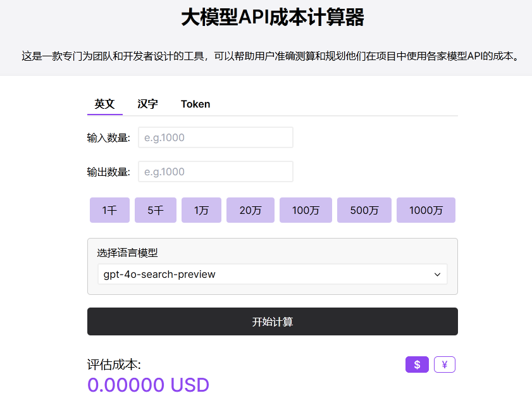
Task: Select the 5千 preset button
Action: (156, 210)
